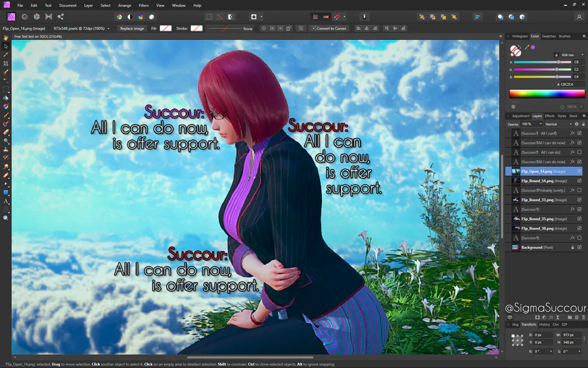Toggle visibility of FSp_Boxed_54.png layer

point(580,181)
